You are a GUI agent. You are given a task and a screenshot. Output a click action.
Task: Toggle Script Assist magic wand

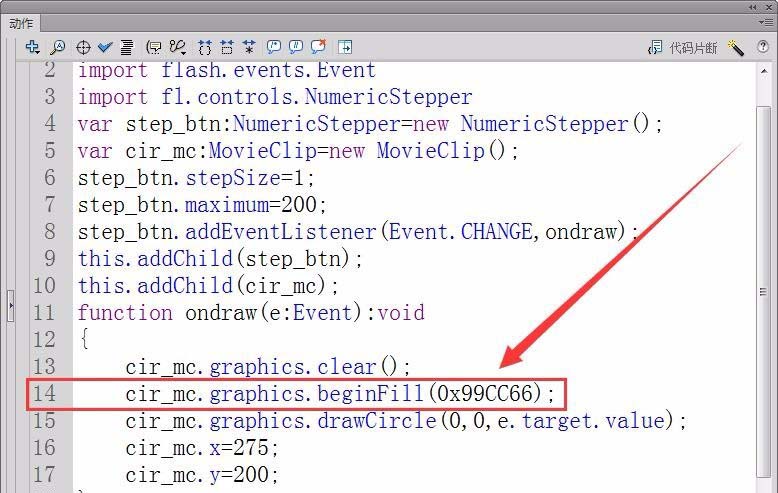tap(736, 48)
